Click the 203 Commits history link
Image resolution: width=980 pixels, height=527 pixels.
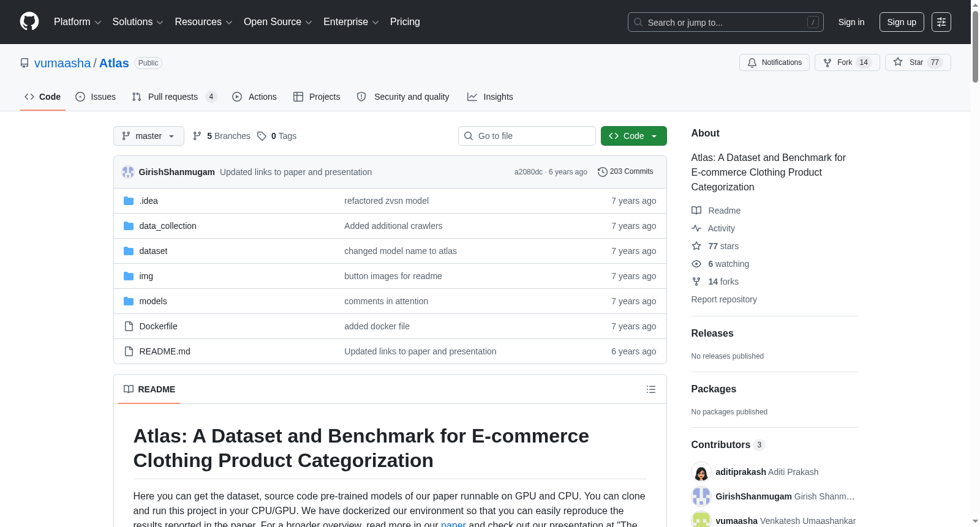tap(625, 172)
